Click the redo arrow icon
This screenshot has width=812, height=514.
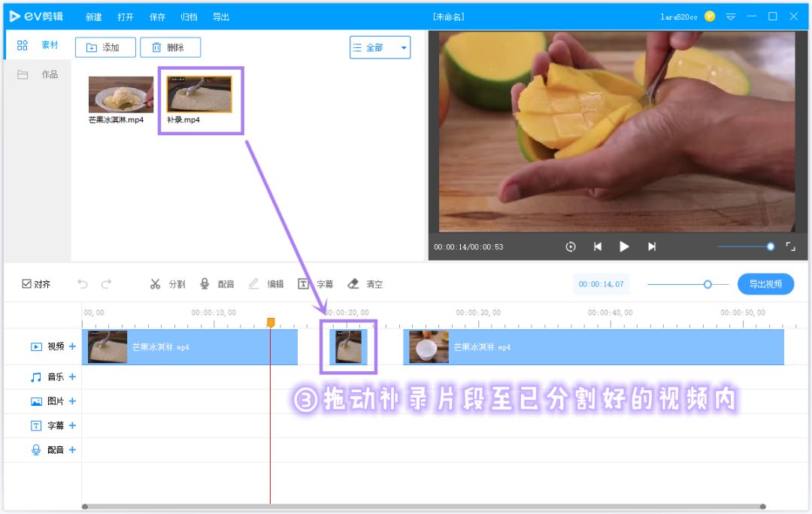106,283
